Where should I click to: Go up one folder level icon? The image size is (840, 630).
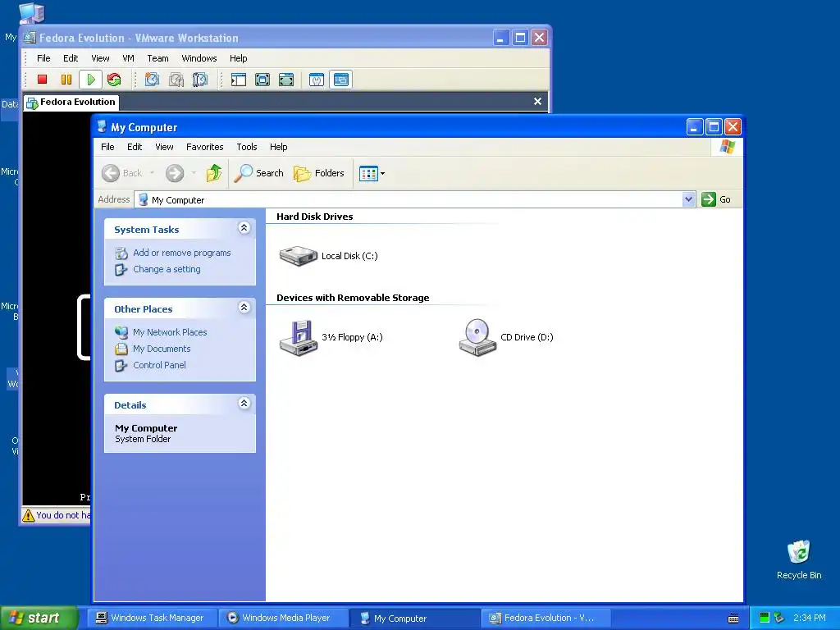click(x=214, y=173)
